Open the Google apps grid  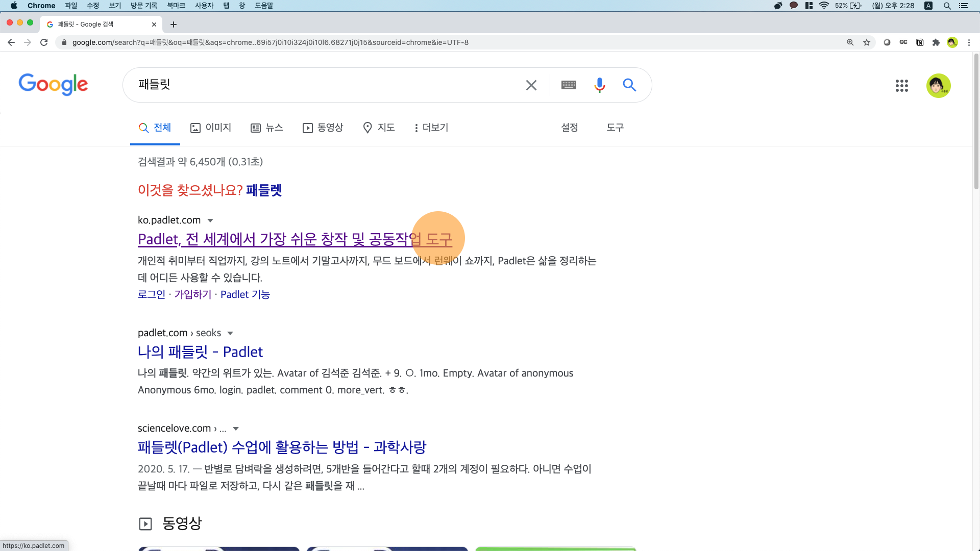901,86
